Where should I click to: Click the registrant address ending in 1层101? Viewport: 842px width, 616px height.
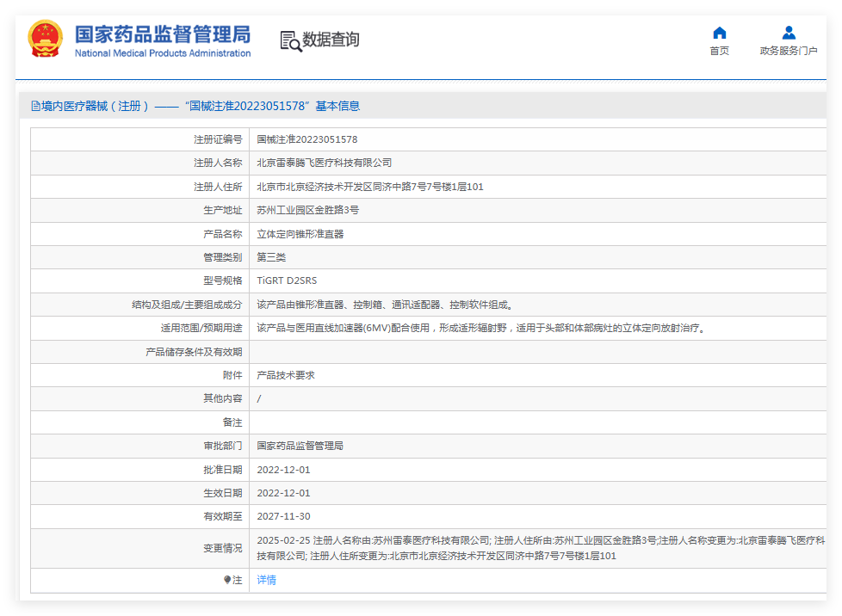pyautogui.click(x=370, y=187)
